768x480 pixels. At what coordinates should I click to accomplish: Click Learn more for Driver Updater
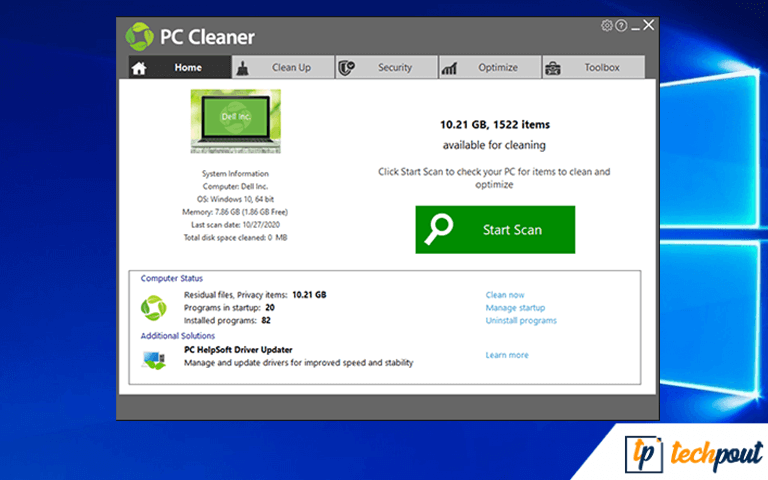pyautogui.click(x=507, y=355)
